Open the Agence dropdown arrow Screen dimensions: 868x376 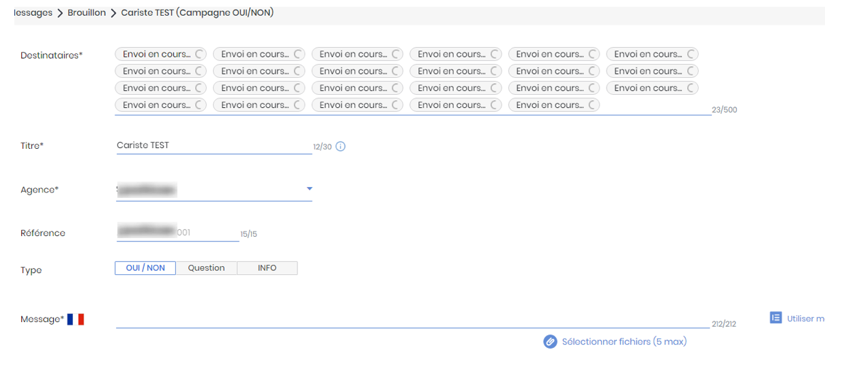tap(309, 189)
